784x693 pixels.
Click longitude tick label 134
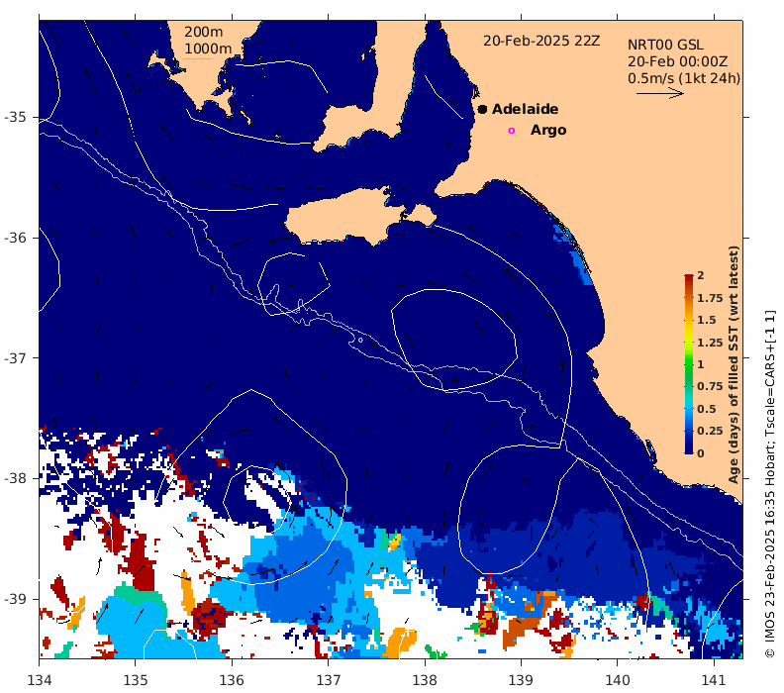[x=40, y=680]
